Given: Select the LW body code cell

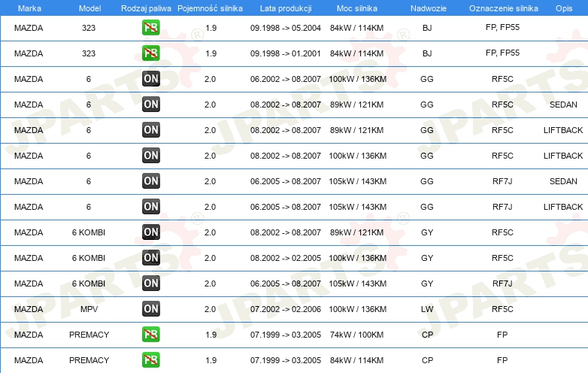Looking at the screenshot, I should (x=427, y=309).
